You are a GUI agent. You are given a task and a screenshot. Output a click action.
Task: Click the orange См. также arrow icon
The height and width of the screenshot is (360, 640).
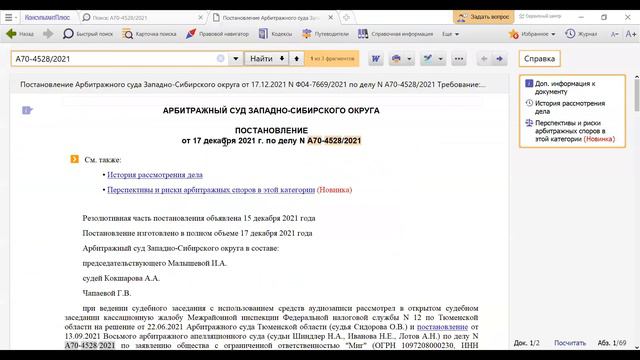(74, 159)
